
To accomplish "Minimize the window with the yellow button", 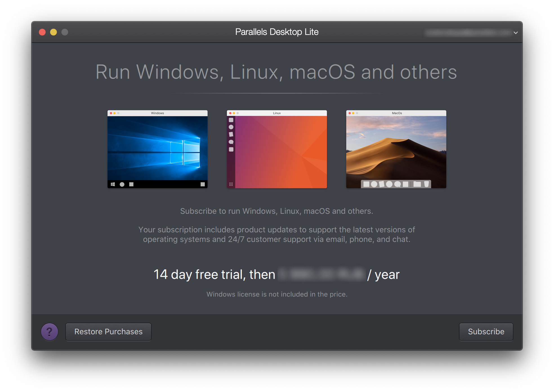I will [x=53, y=32].
